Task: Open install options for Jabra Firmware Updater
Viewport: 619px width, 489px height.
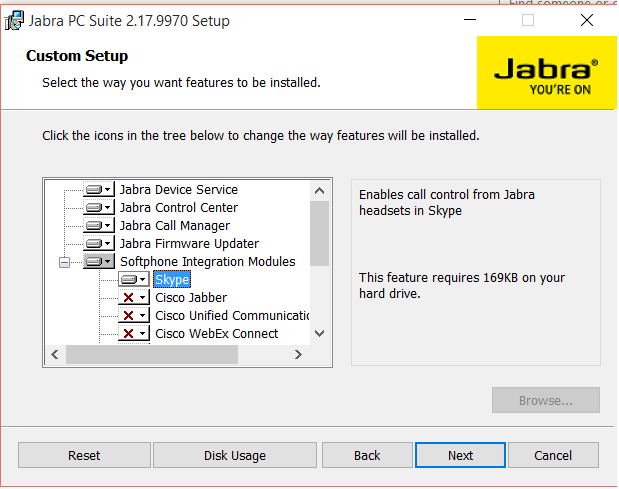Action: 99,244
